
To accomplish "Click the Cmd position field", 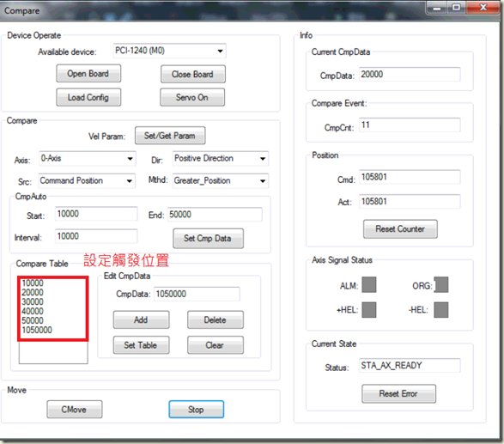I will coord(410,177).
